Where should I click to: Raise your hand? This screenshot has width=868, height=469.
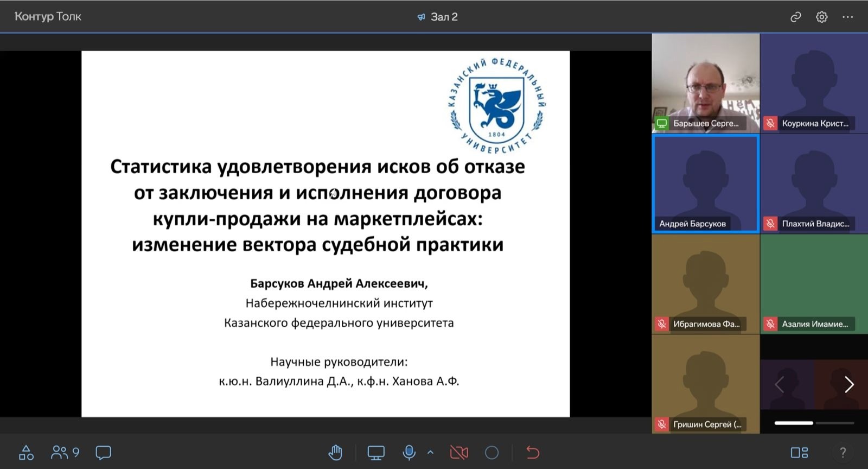tap(335, 452)
